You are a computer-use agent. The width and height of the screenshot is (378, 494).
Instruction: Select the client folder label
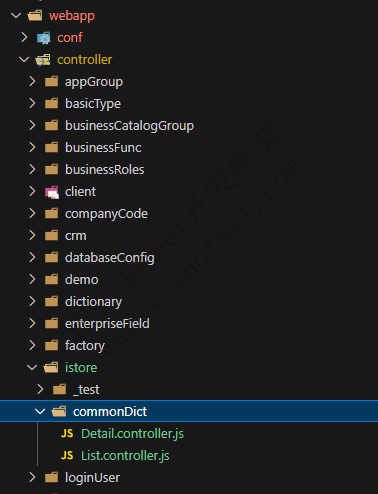(x=80, y=192)
